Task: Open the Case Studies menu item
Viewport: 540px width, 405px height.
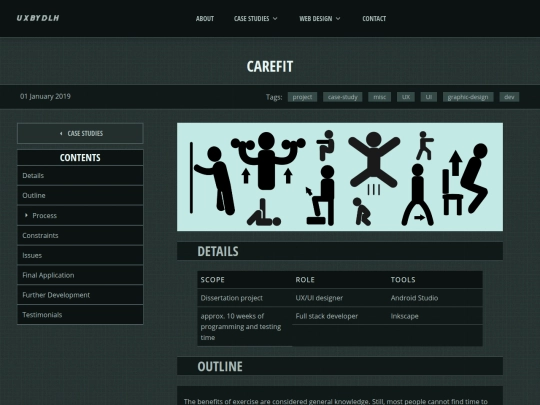Action: (x=251, y=19)
